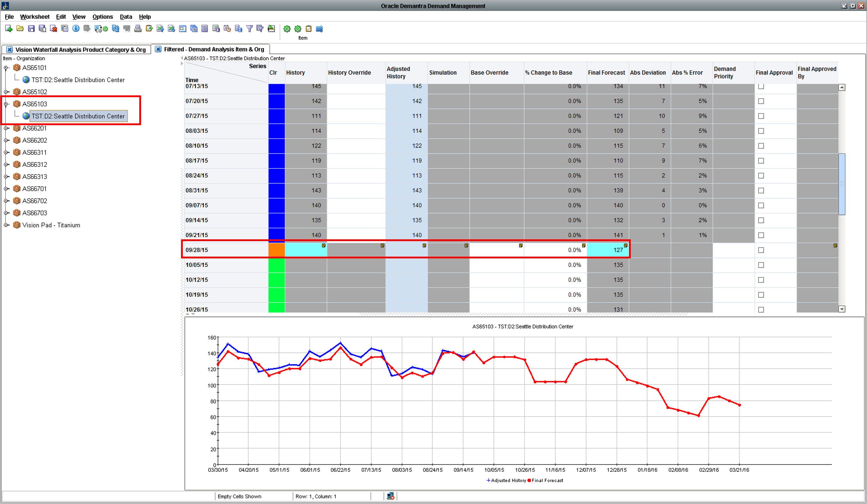Expand the AS66201 tree node

[x=6, y=128]
